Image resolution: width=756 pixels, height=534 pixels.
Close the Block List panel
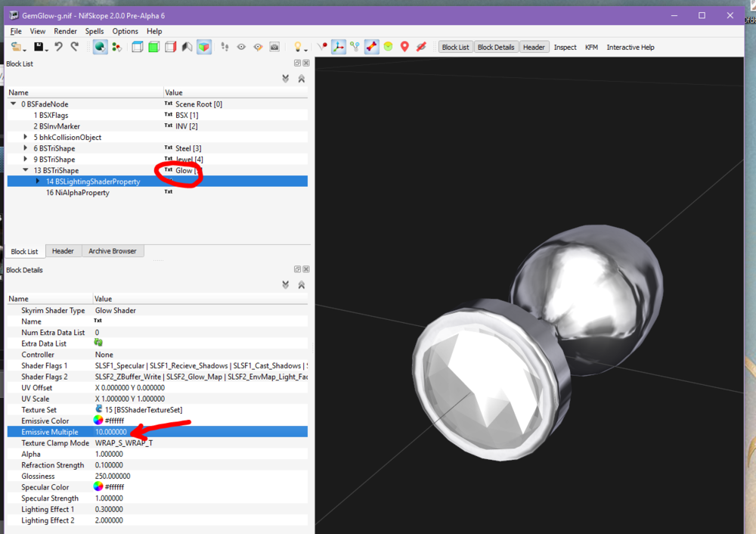pyautogui.click(x=306, y=64)
